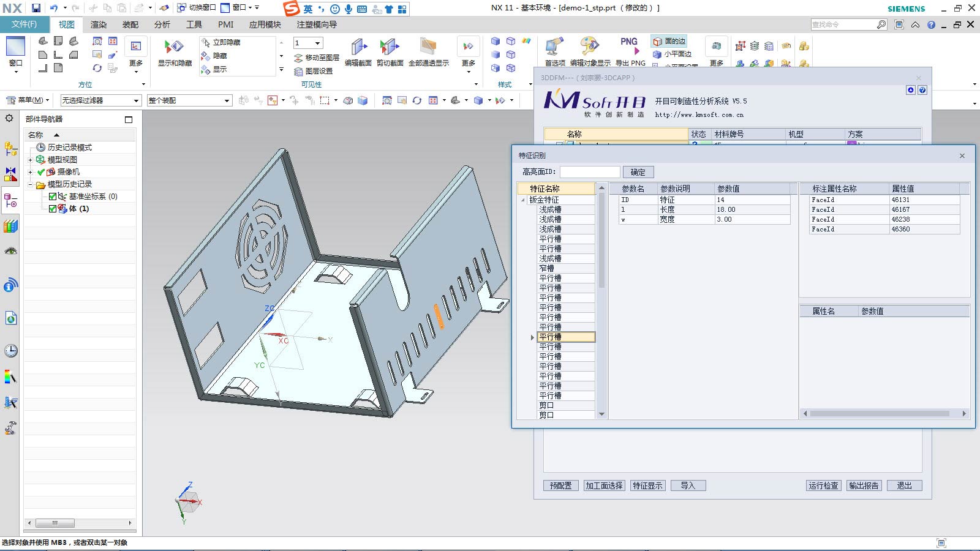980x551 pixels.
Task: Click the 确定 button beside 高亮面ID
Action: click(x=638, y=172)
